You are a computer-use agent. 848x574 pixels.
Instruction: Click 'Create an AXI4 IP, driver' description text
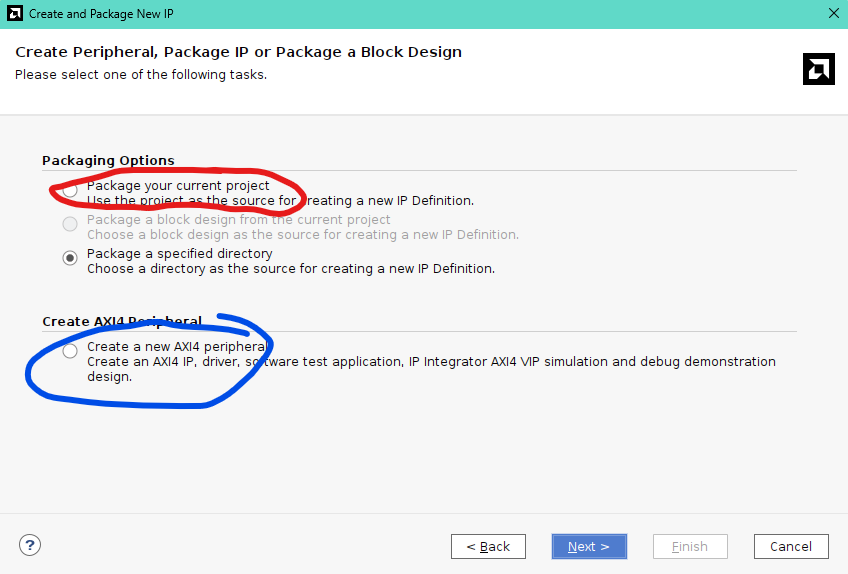432,369
